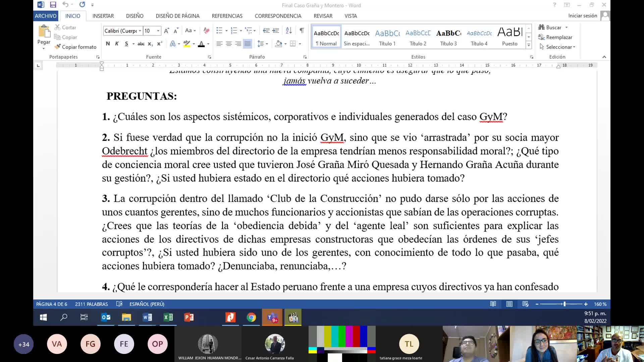Toggle justified text alignment
The width and height of the screenshot is (644, 362).
pos(248,44)
